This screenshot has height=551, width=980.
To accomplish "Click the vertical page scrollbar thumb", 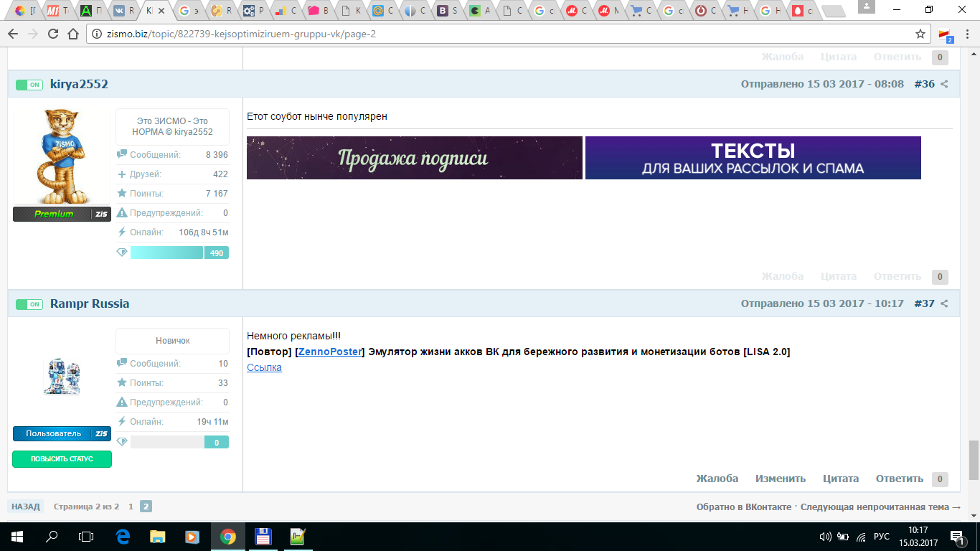I will pos(974,460).
